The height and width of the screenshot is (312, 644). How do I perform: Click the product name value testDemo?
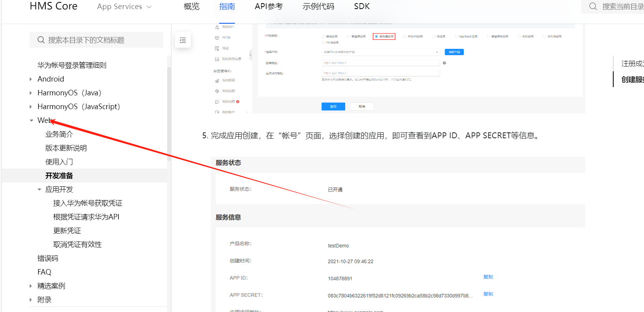point(338,246)
